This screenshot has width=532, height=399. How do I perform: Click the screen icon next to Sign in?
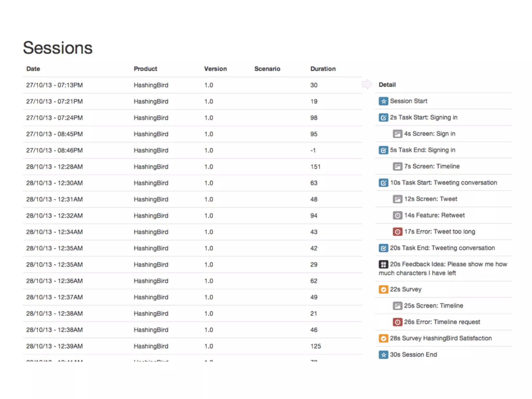point(397,134)
